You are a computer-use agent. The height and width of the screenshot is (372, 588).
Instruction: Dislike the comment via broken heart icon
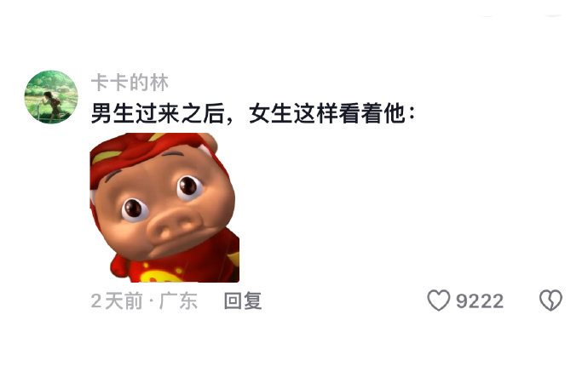coord(551,300)
